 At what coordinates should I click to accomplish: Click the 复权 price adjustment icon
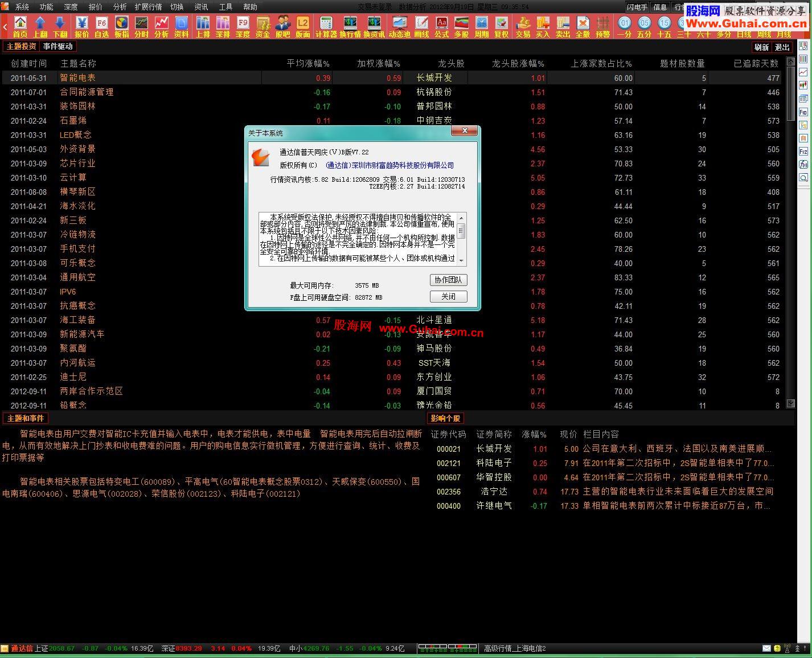[501, 27]
